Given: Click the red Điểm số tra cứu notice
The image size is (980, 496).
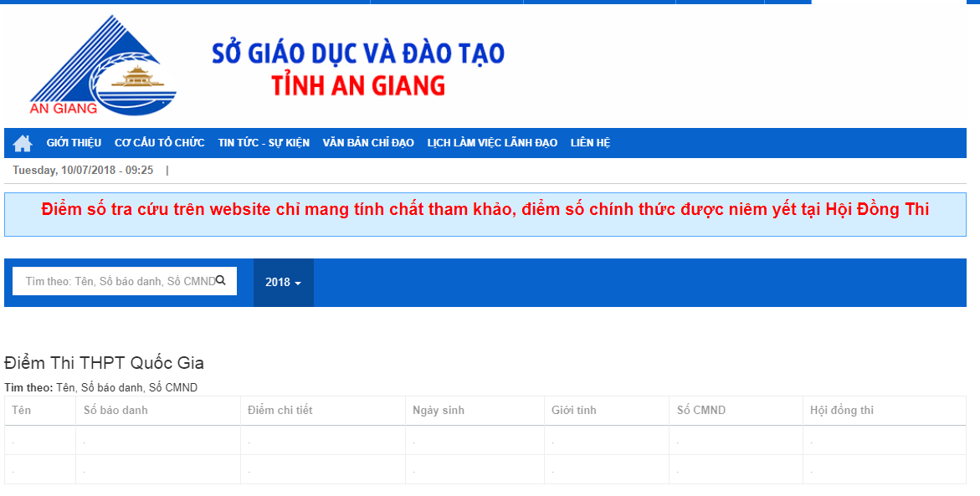Looking at the screenshot, I should click(x=485, y=210).
